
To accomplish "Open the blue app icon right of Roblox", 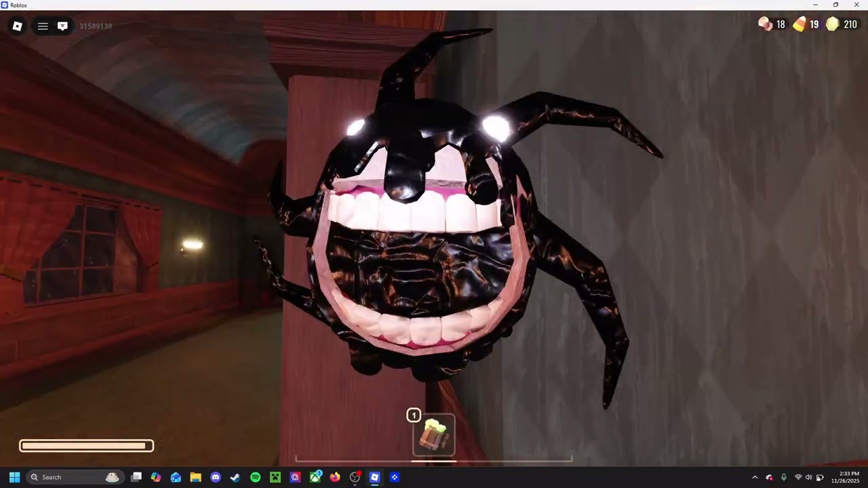I will point(395,477).
